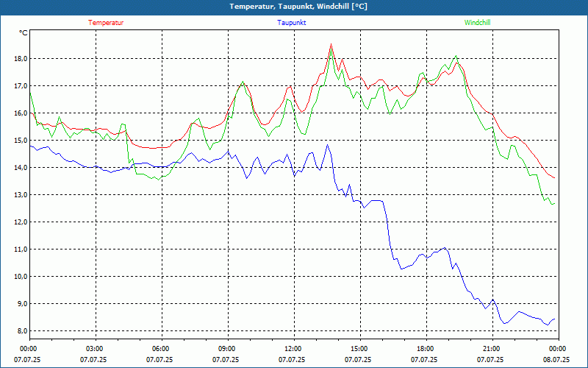
Task: Select the 8,0 y-axis value
Action: click(23, 330)
